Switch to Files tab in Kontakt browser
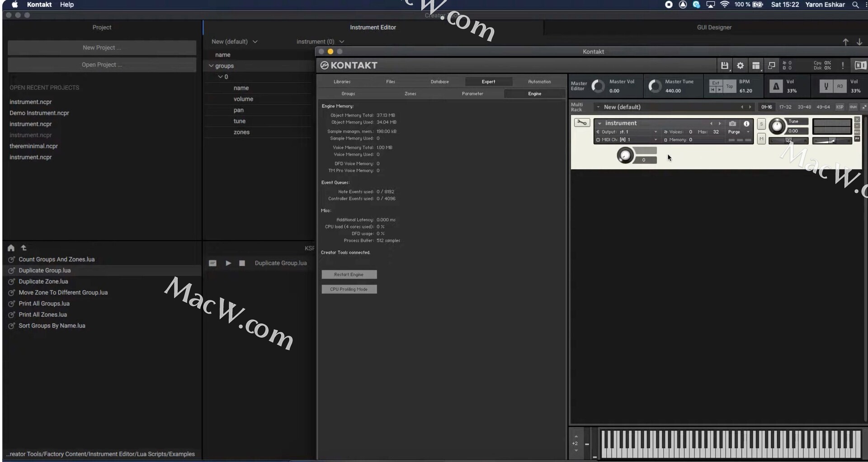Viewport: 868px width, 462px height. coord(391,82)
